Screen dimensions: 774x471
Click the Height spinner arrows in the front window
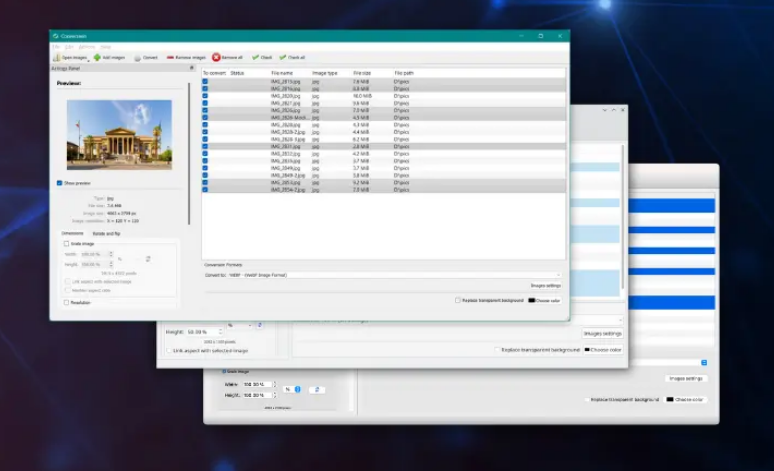111,265
